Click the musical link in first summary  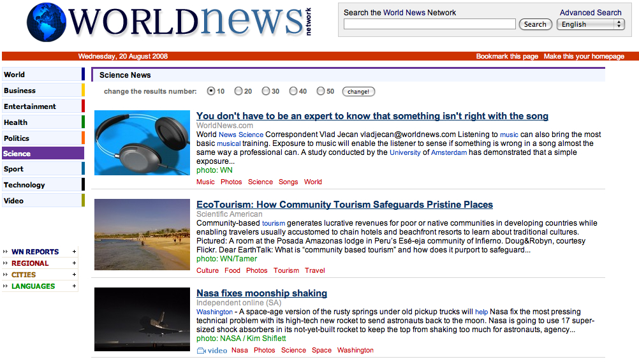tap(228, 143)
